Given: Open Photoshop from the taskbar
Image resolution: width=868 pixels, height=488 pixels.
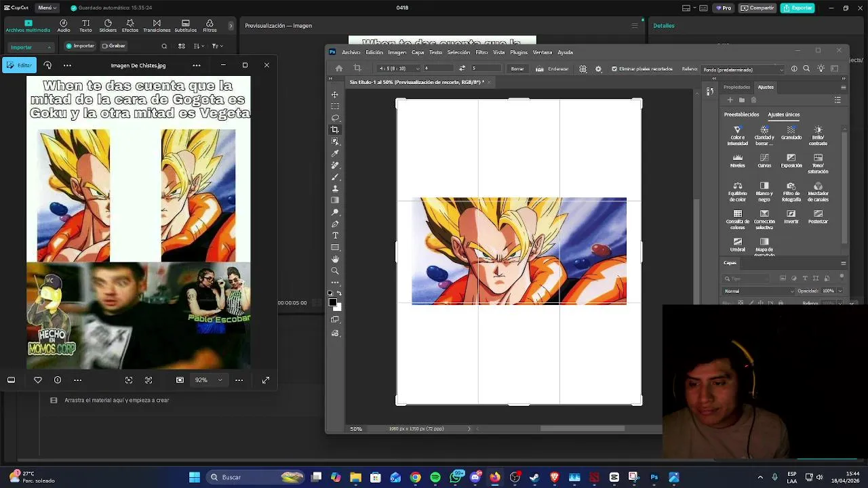Looking at the screenshot, I should (x=654, y=477).
